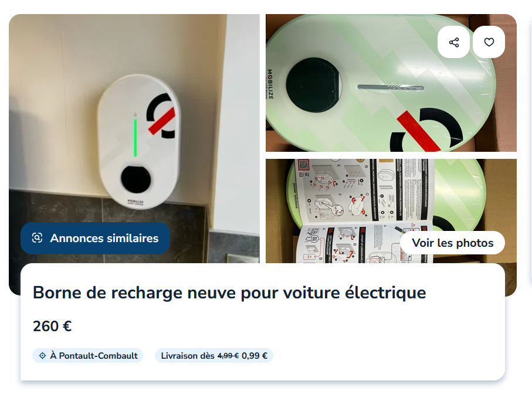The width and height of the screenshot is (532, 398).
Task: Click the share icon on the listing photos
Action: (453, 42)
